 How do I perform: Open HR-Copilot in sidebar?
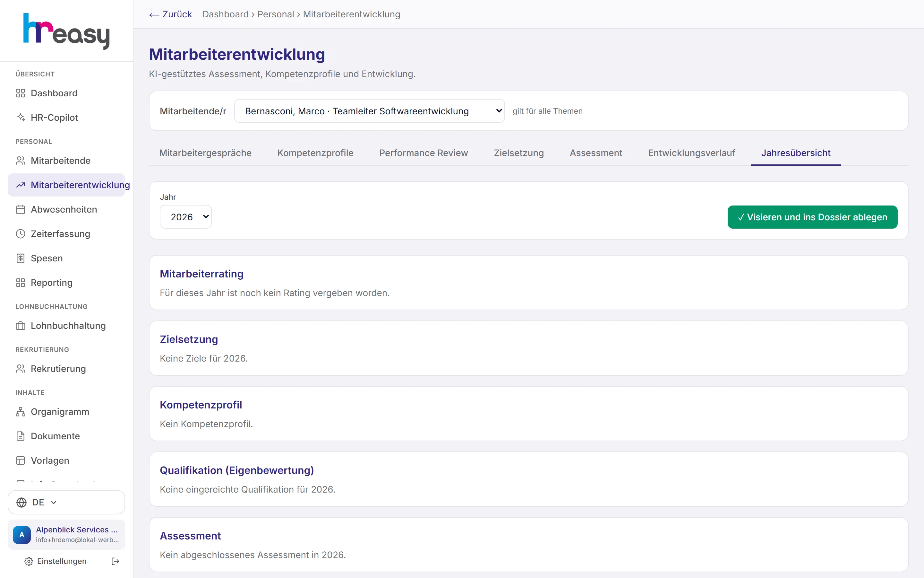click(x=66, y=117)
